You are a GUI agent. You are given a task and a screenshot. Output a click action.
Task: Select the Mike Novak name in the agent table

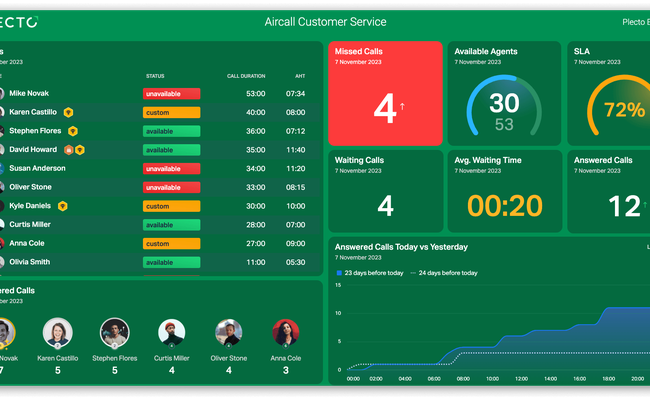29,93
